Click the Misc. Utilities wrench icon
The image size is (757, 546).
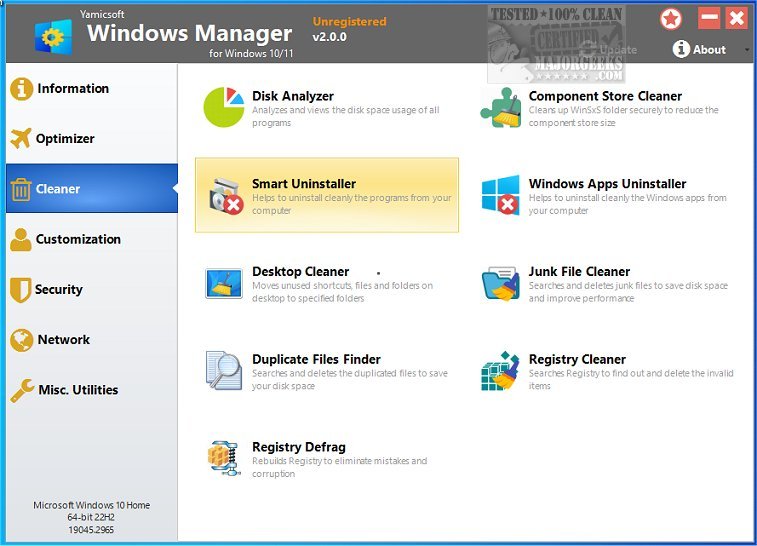point(22,390)
